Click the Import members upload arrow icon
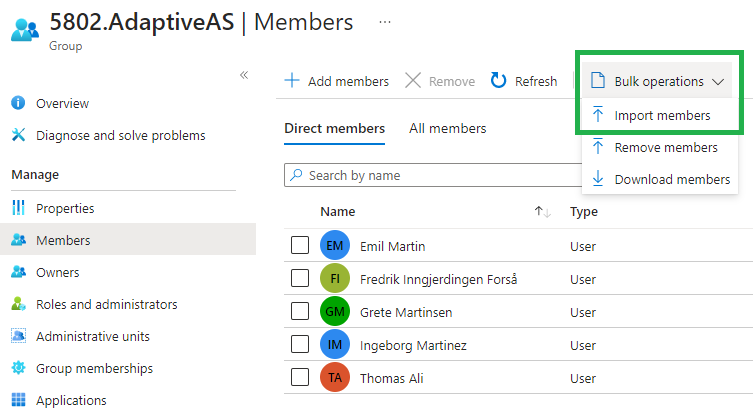Screen dimensions: 753x412 point(598,114)
